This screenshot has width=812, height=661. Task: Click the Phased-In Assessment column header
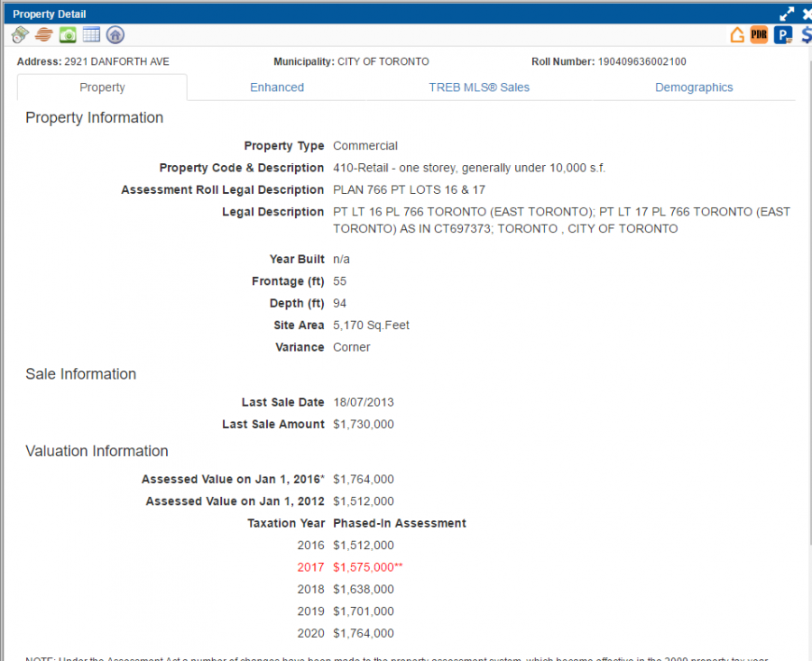click(x=400, y=523)
